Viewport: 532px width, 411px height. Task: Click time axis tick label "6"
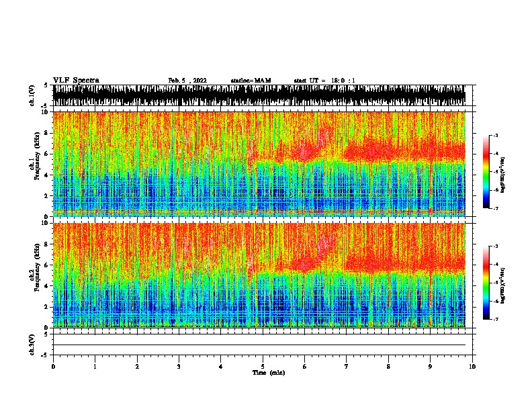305,367
